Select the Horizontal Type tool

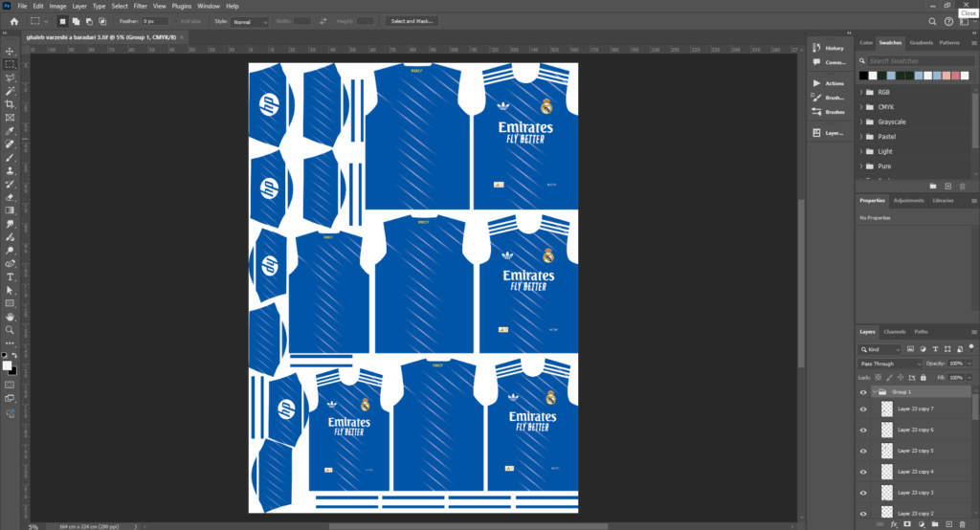(x=10, y=276)
